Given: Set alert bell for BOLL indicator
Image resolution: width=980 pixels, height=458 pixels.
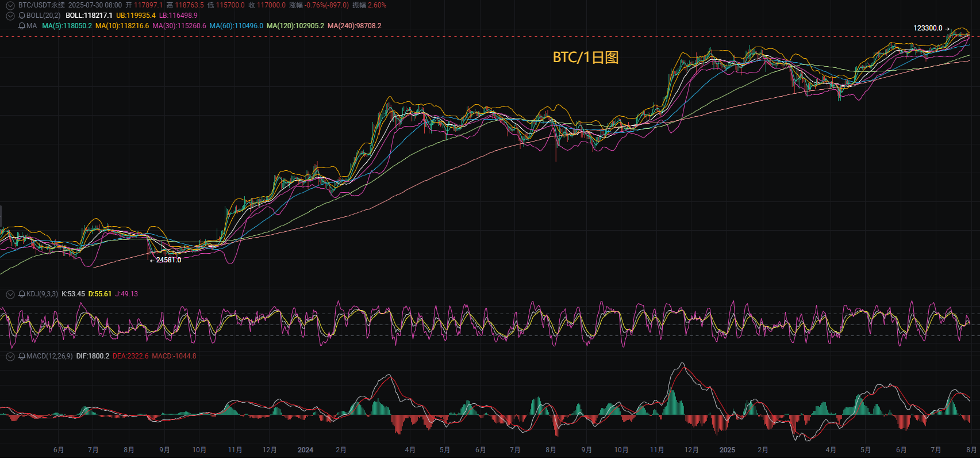Looking at the screenshot, I should point(22,16).
